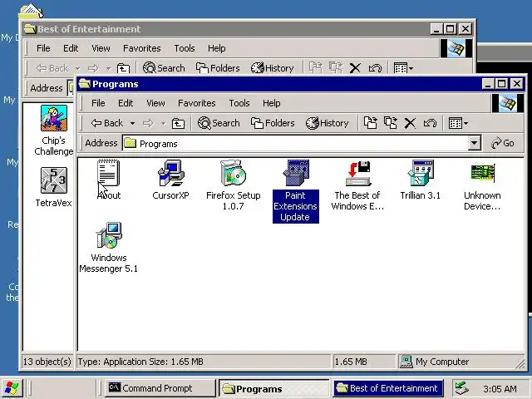The image size is (532, 399).
Task: Click Search in Best of Entertainment toolbar
Action: point(164,68)
